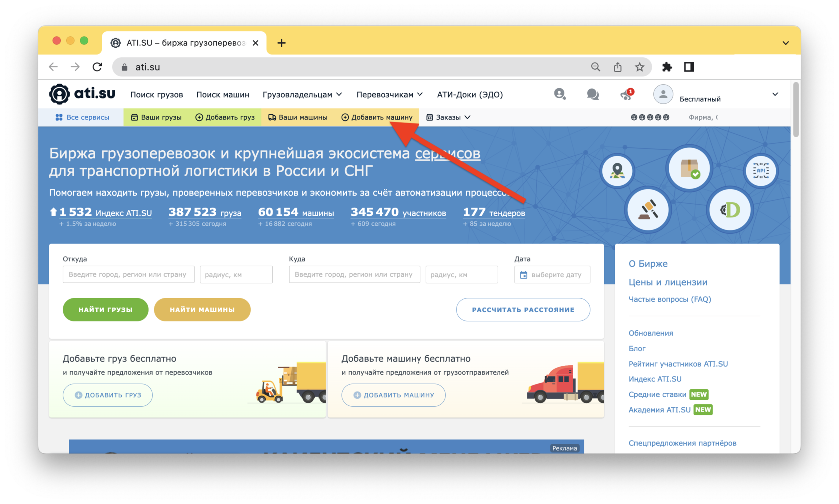Open 60 154 машины stat link
The width and height of the screenshot is (839, 504).
coord(296,212)
